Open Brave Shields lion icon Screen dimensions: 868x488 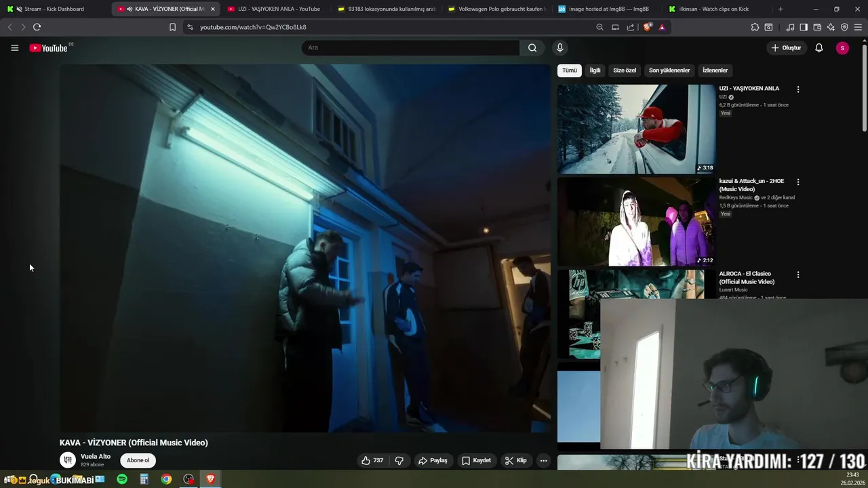point(647,27)
